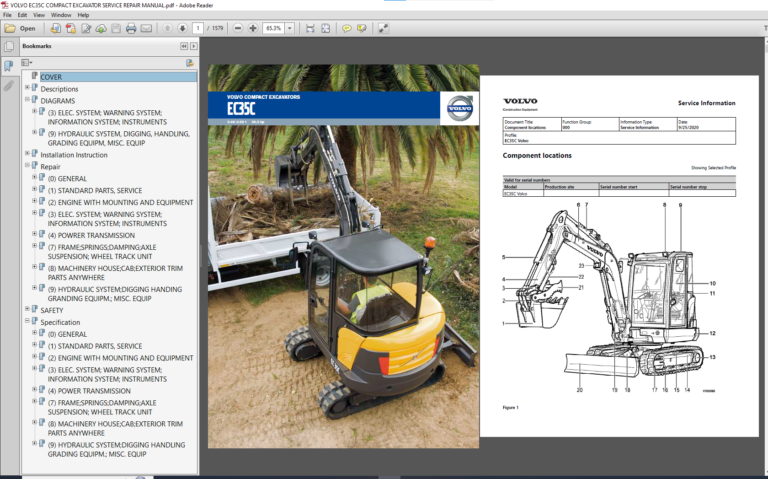Click the zoom out minus button

(x=238, y=29)
